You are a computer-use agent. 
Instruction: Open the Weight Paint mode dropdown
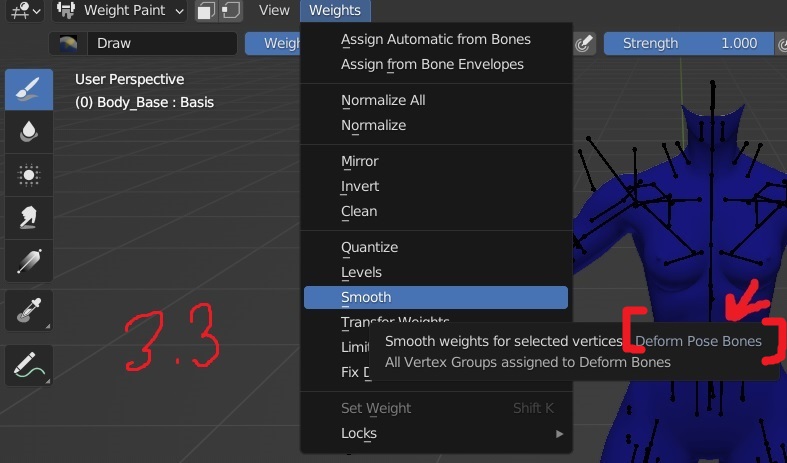pyautogui.click(x=119, y=10)
